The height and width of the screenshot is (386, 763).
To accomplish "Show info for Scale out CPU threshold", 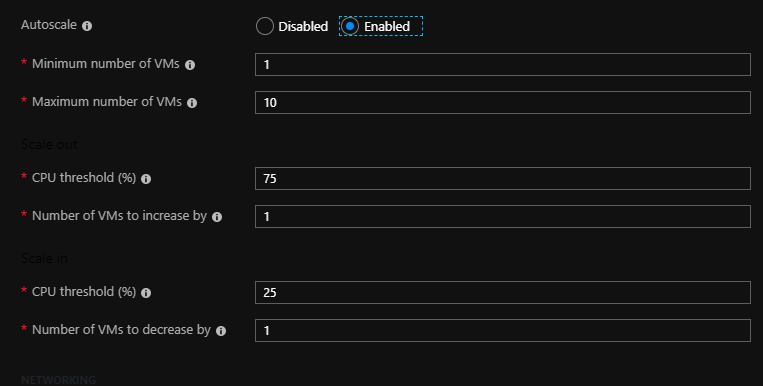I will point(146,179).
